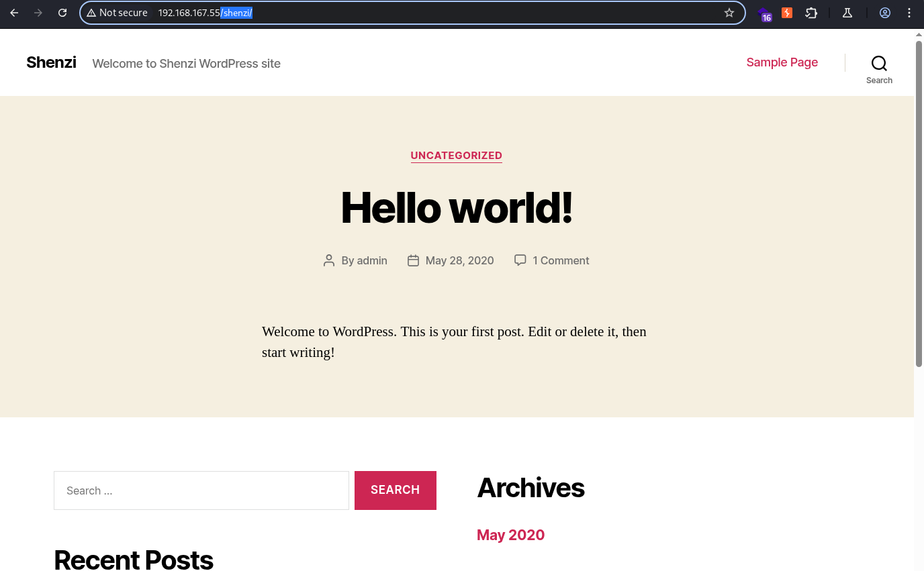924x571 pixels.
Task: Click the browser back arrow
Action: pos(14,13)
